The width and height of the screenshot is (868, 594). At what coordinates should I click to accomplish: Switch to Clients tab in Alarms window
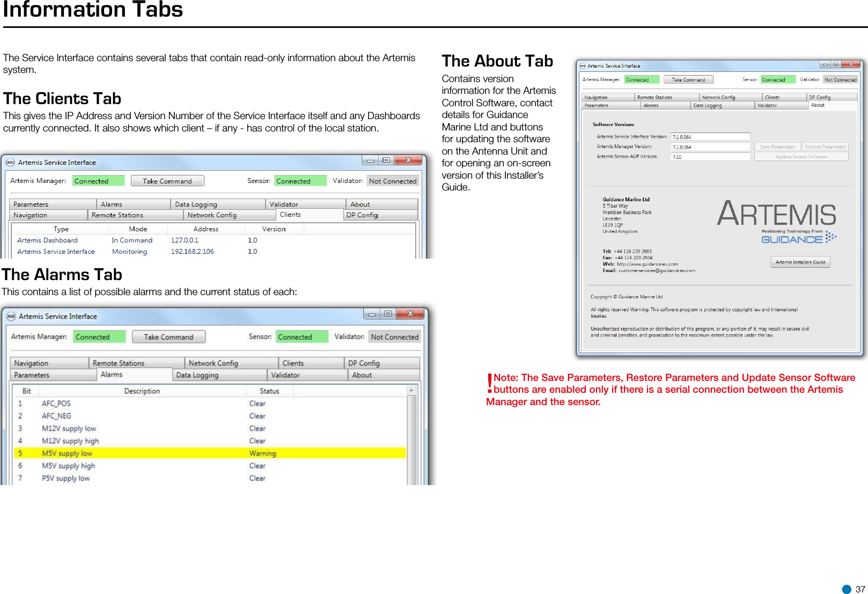(312, 363)
